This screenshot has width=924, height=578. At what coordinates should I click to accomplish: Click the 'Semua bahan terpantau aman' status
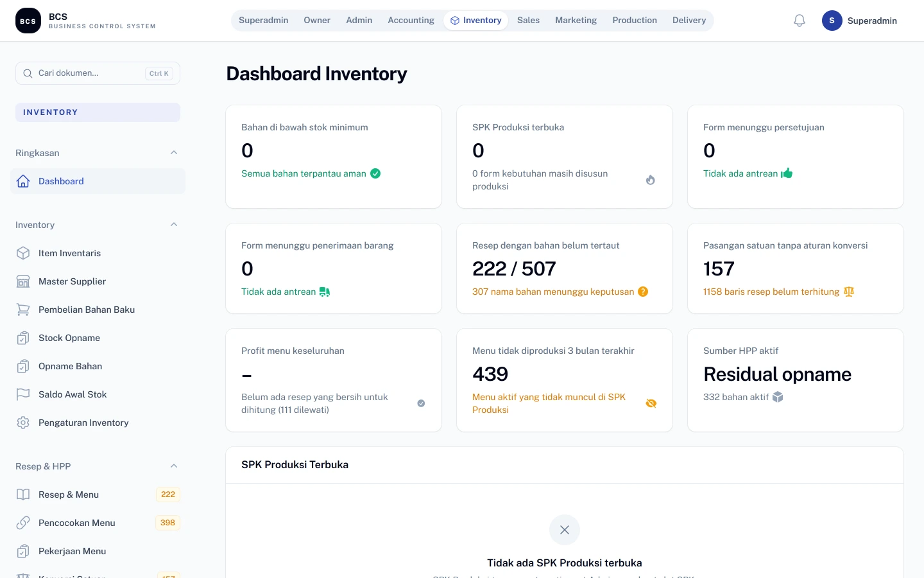point(304,173)
